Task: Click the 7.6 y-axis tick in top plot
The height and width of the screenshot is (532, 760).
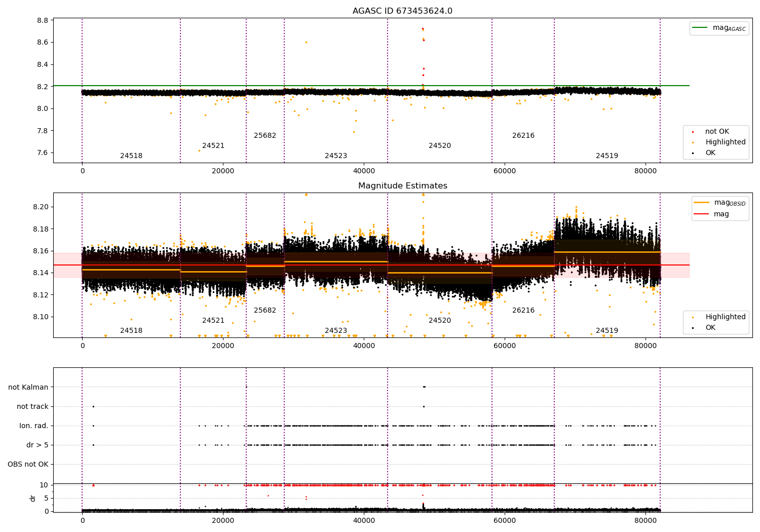Action: (43, 153)
